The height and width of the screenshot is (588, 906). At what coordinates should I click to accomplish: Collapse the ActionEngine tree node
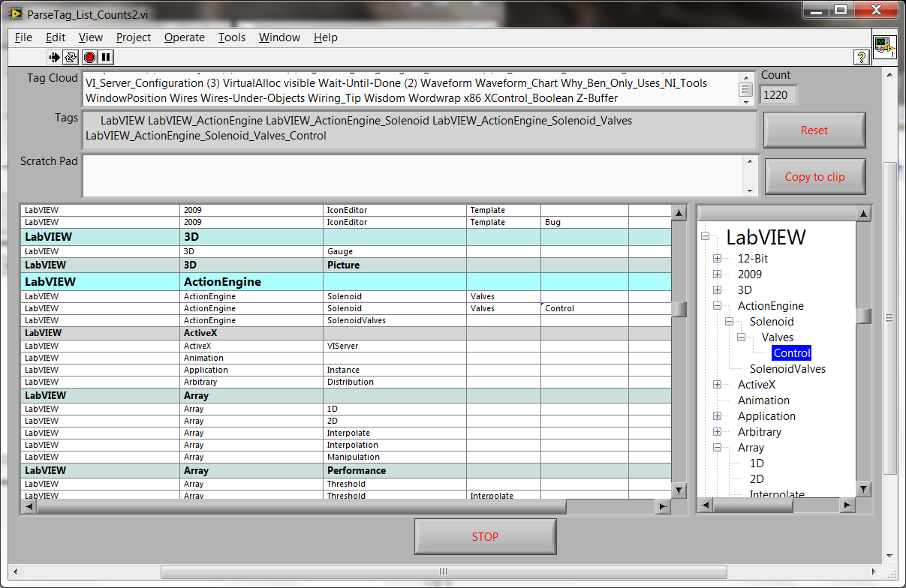tap(717, 306)
